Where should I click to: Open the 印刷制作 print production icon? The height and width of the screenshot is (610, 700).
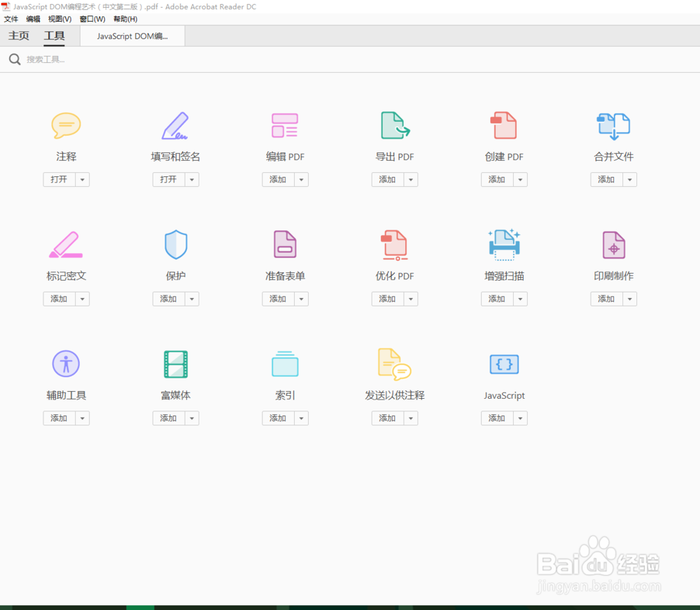pos(613,245)
